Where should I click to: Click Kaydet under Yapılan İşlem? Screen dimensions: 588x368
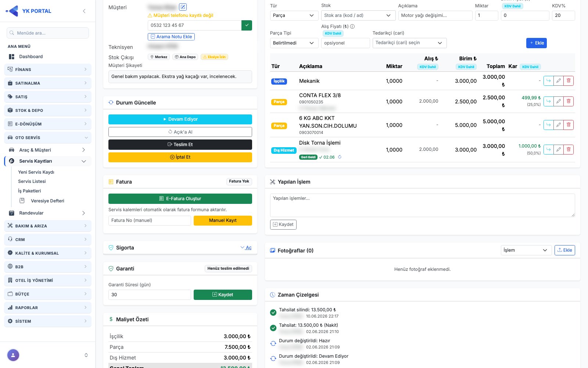(x=283, y=224)
